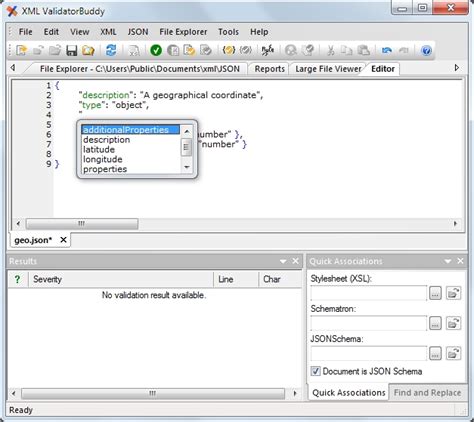Click the scissors Cut icon

tap(330, 50)
